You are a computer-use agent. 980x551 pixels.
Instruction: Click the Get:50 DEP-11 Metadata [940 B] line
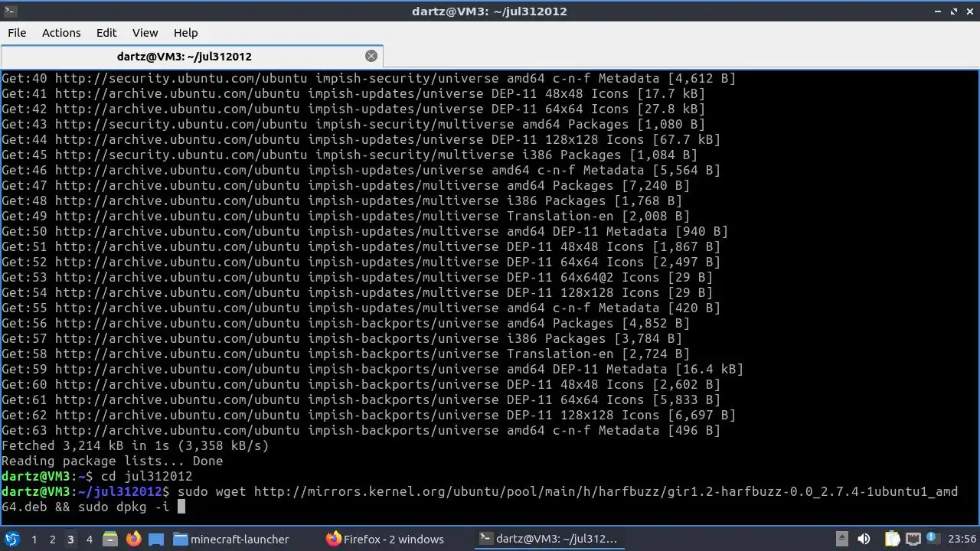click(364, 231)
